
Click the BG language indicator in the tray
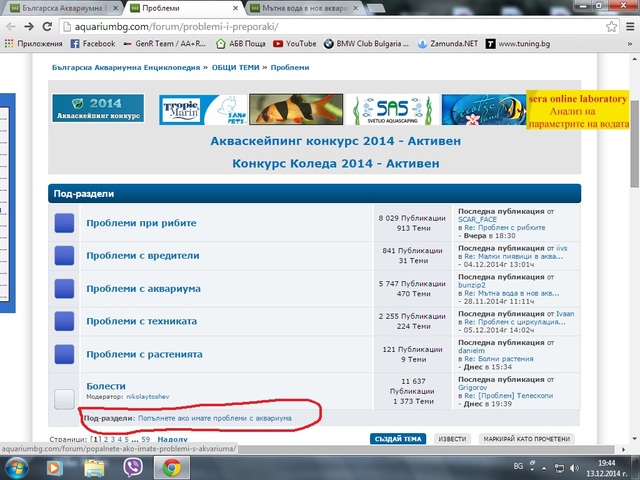point(518,467)
